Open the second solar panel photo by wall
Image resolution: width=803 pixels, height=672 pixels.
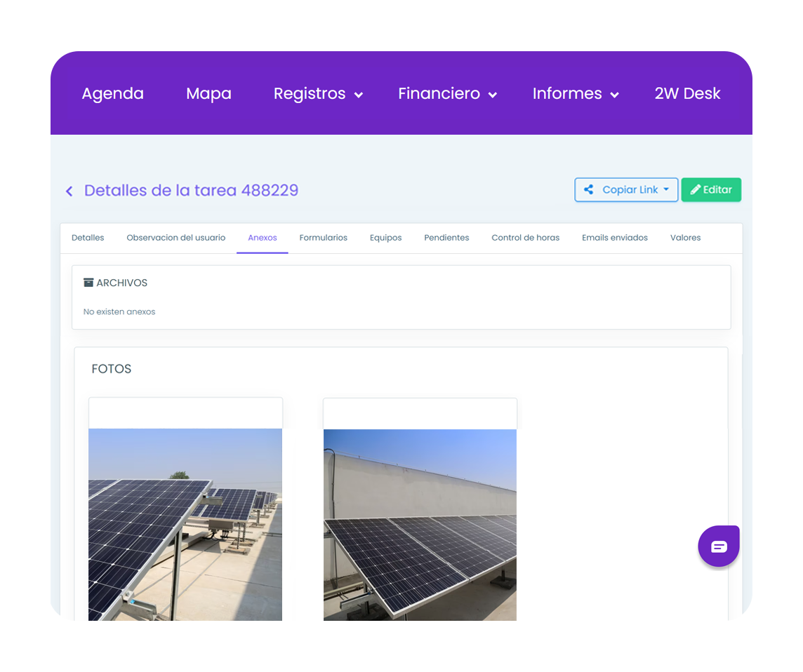point(420,525)
